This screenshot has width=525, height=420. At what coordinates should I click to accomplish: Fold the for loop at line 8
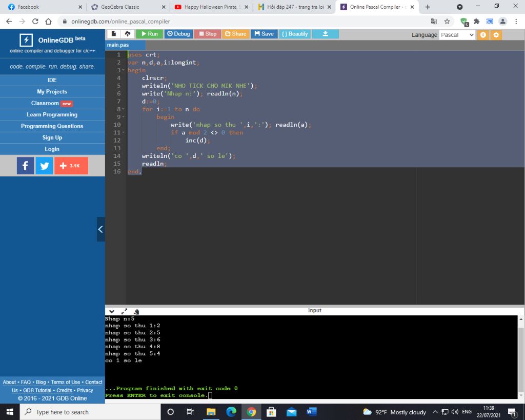(x=123, y=109)
